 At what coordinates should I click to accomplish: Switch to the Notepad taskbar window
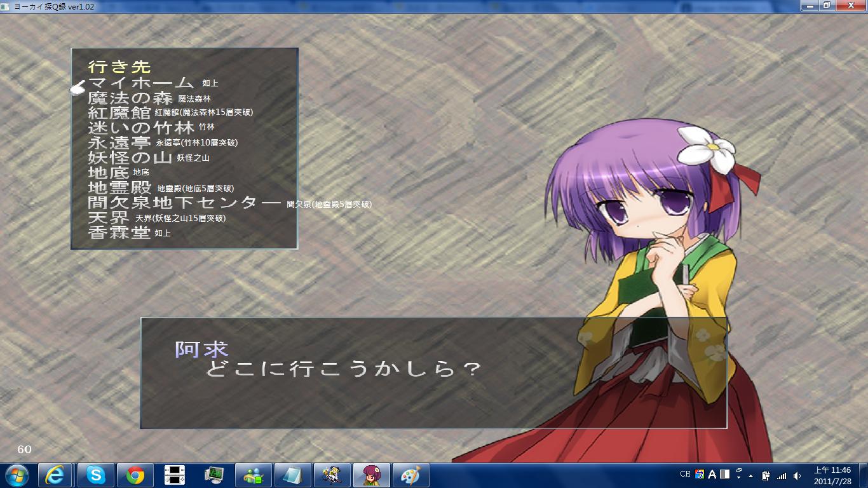pyautogui.click(x=293, y=475)
